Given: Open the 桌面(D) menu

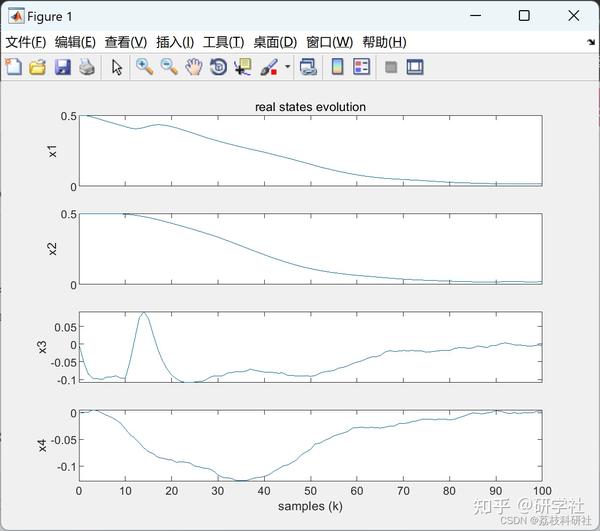Looking at the screenshot, I should (x=275, y=42).
